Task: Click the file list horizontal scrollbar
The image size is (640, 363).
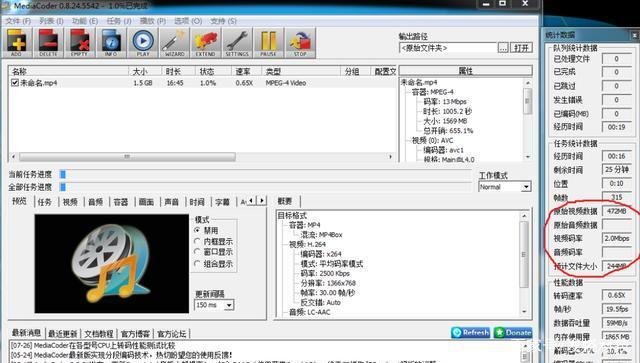Action: point(202,156)
